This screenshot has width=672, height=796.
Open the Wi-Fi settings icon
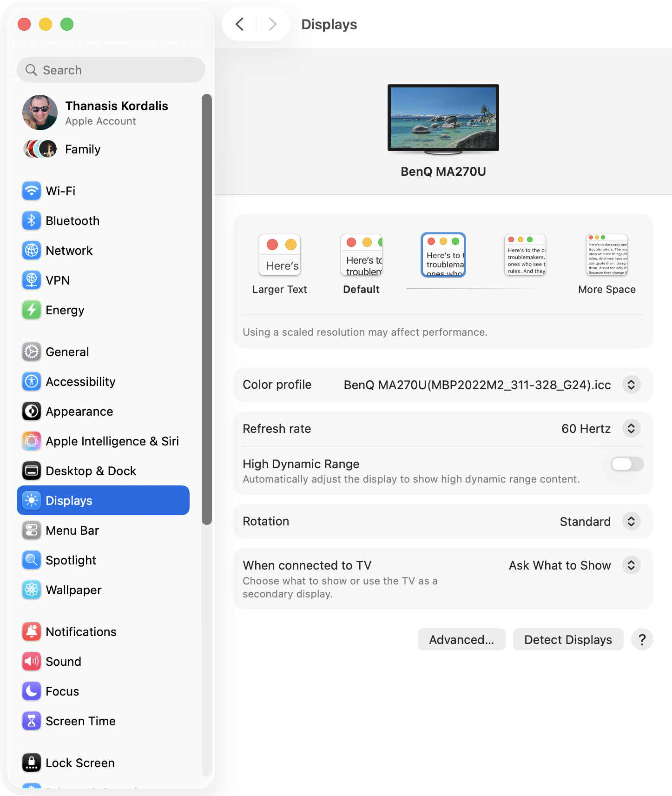pyautogui.click(x=32, y=191)
